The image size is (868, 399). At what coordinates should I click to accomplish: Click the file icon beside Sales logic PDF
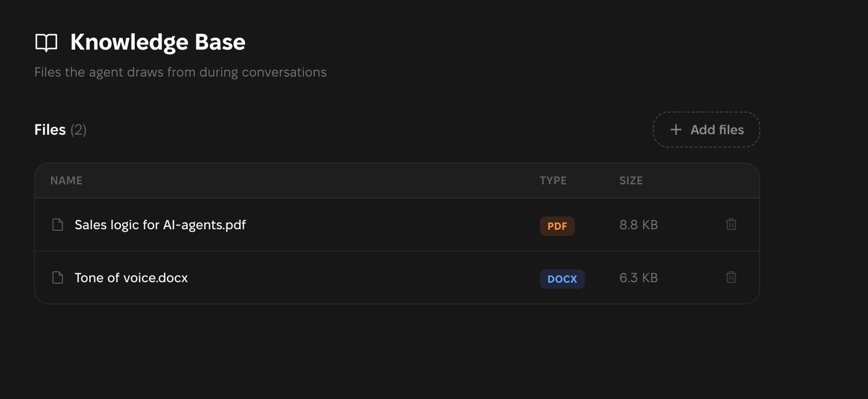click(58, 225)
